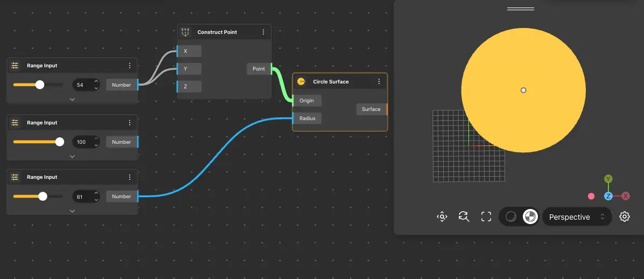Viewport: 644px width, 279px height.
Task: Click the fit-to-screen frame icon
Action: coord(486,217)
